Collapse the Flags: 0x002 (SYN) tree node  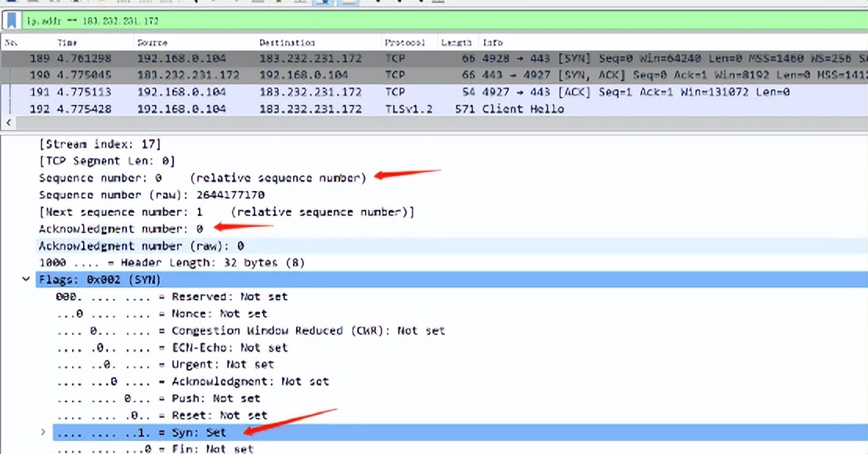click(x=26, y=279)
